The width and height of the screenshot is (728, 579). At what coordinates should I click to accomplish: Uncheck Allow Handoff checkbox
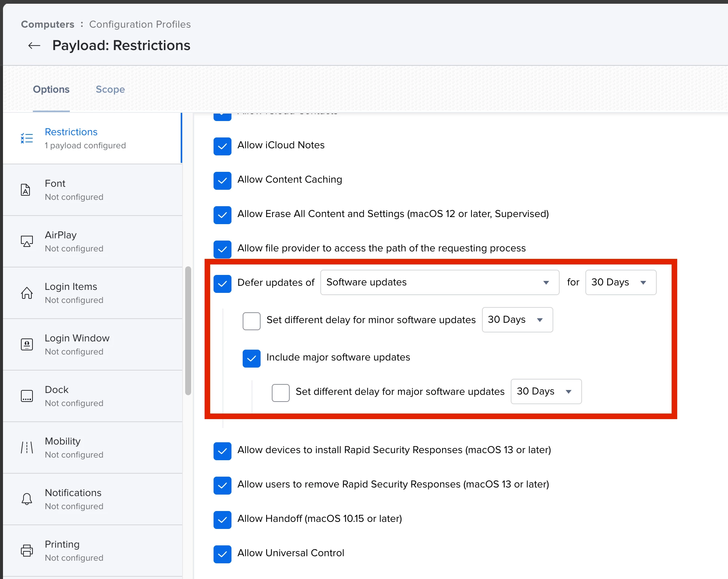click(x=222, y=520)
